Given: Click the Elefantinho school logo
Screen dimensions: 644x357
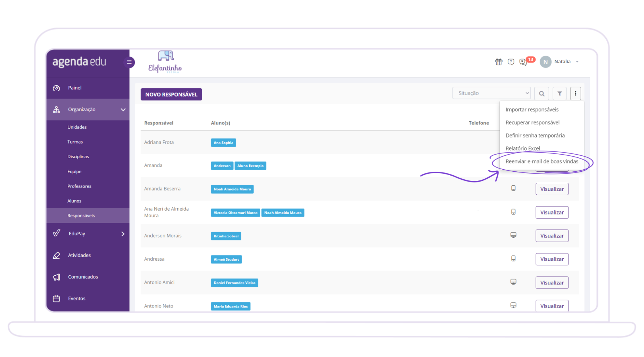Looking at the screenshot, I should [165, 62].
